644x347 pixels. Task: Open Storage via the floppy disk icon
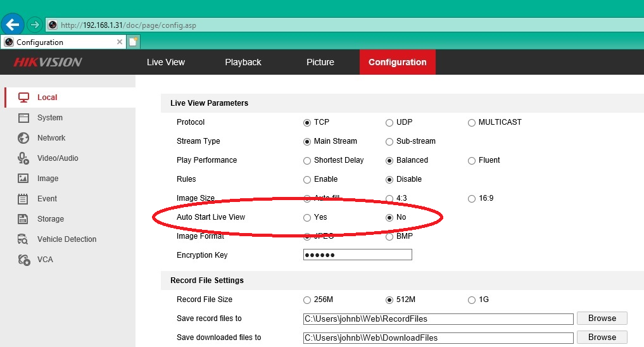pos(24,219)
